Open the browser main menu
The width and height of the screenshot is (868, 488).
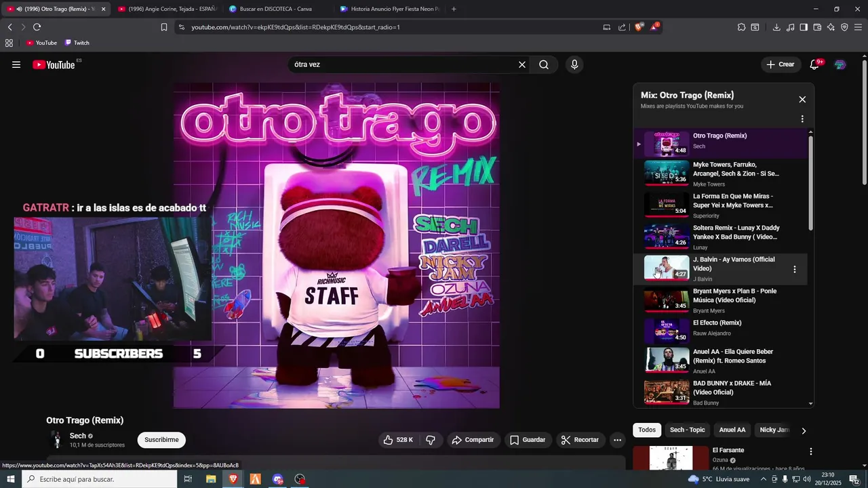[x=858, y=27]
